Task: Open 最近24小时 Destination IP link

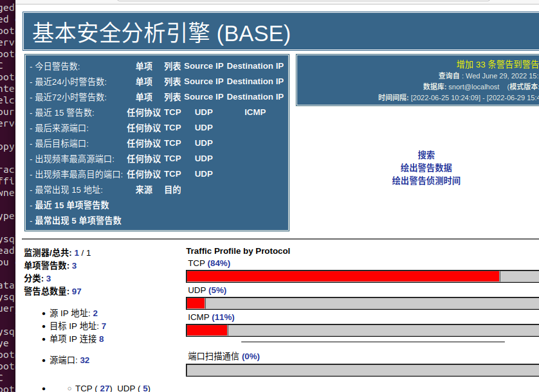Action: [x=255, y=82]
